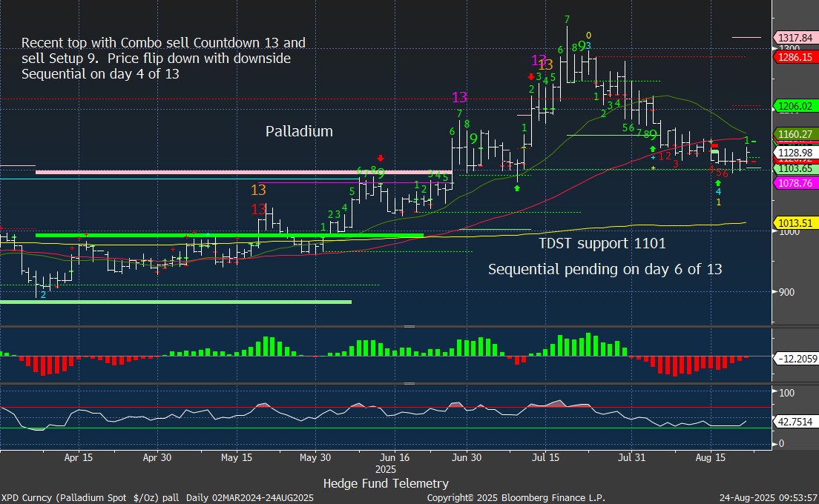819x504 pixels.
Task: Click the white 1128.98 last price label
Action: pyautogui.click(x=795, y=153)
